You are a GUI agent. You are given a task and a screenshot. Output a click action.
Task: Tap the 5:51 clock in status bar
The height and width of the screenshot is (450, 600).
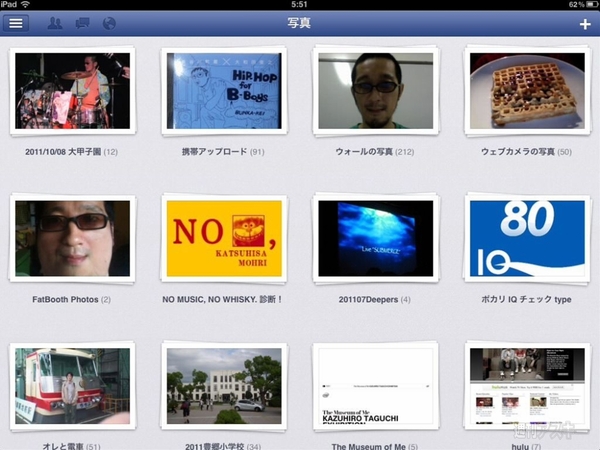[299, 5]
